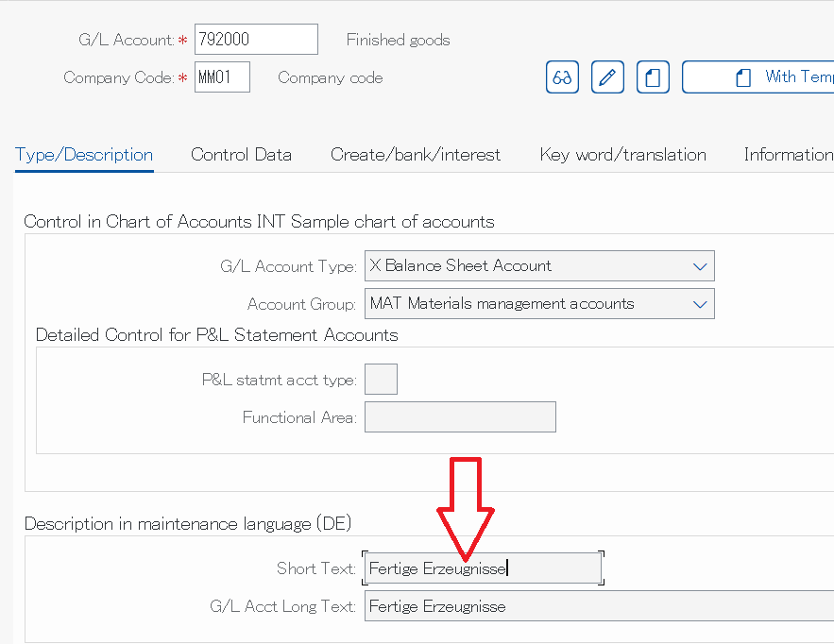
Task: Select the Key word/translation tab
Action: tap(622, 155)
